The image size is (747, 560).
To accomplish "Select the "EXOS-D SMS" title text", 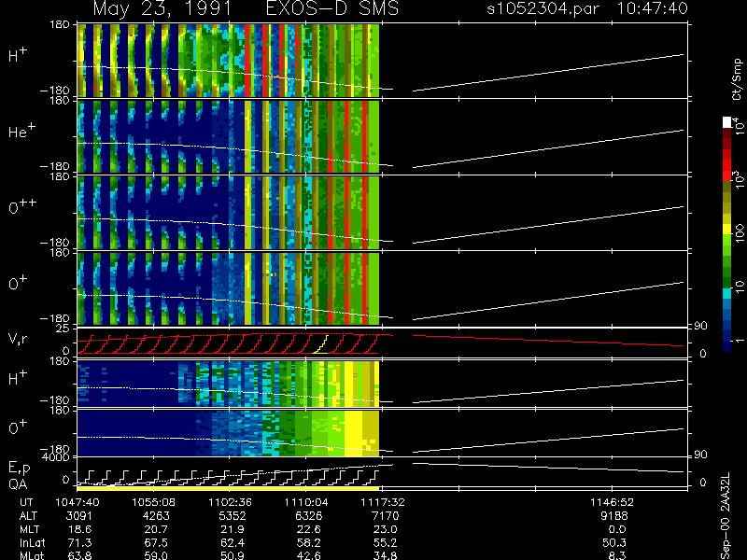I will pyautogui.click(x=332, y=8).
